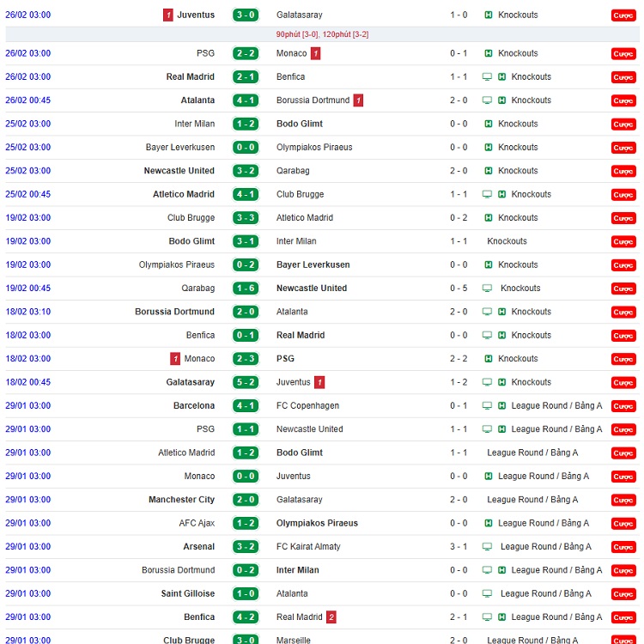Open the monitor icon in Barcelona 4-1 FC Copenhagen row
Image resolution: width=644 pixels, height=644 pixels.
click(x=487, y=406)
